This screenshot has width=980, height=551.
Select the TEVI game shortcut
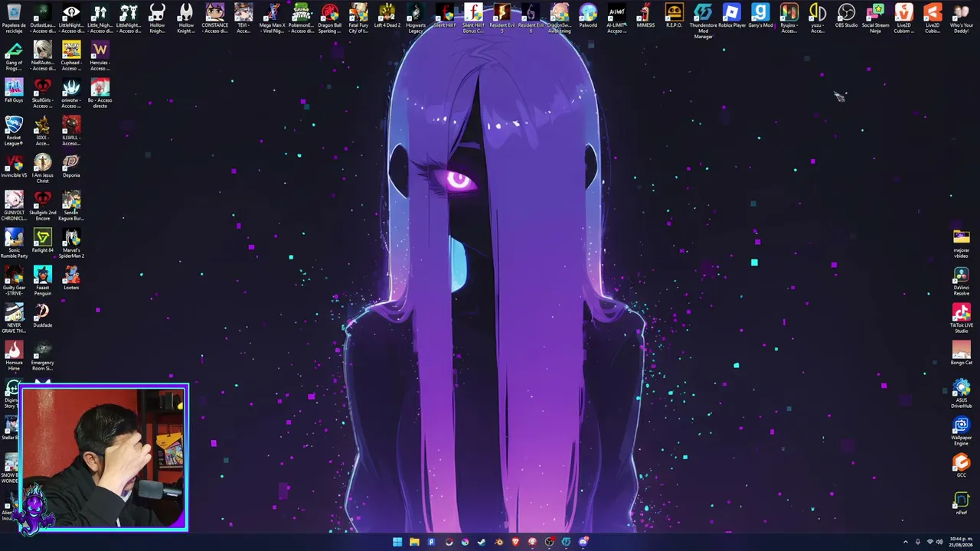coord(243,18)
